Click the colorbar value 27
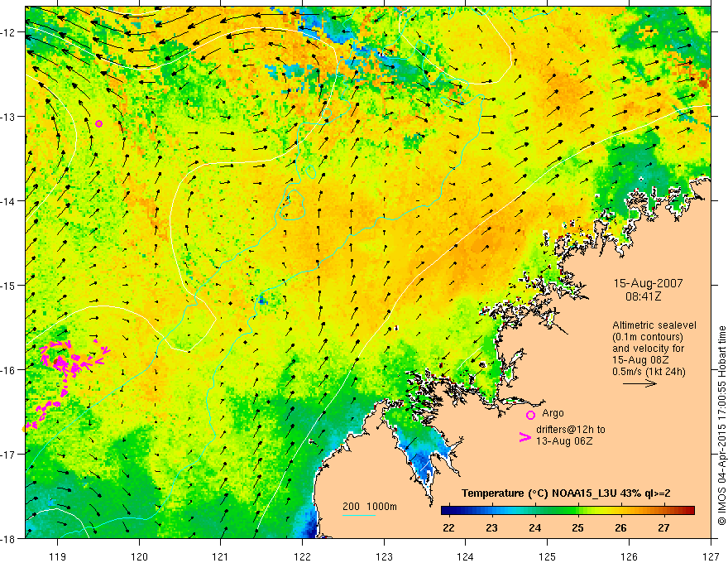This screenshot has width=728, height=563. [664, 528]
